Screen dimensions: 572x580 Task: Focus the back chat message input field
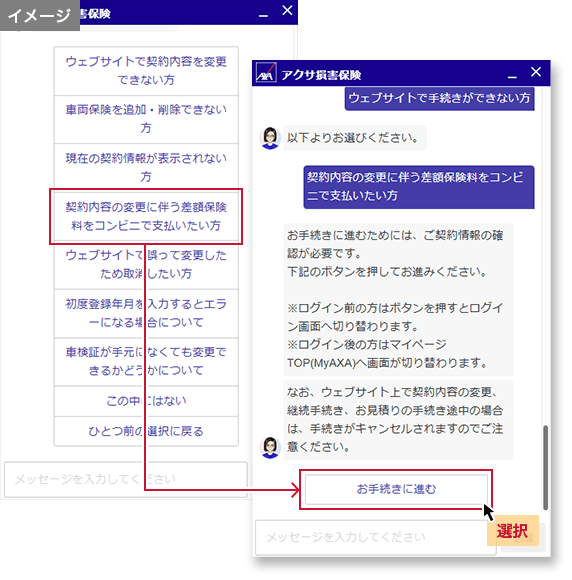[x=125, y=479]
